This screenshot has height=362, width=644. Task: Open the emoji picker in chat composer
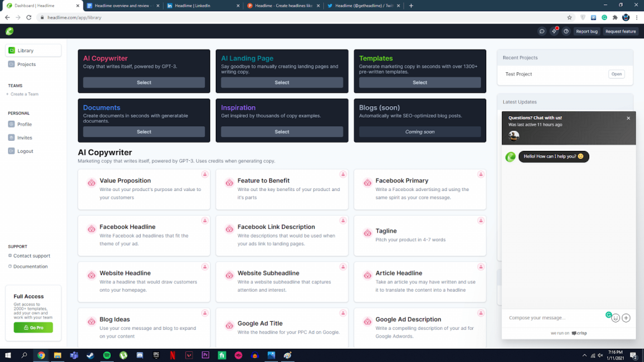[616, 318]
